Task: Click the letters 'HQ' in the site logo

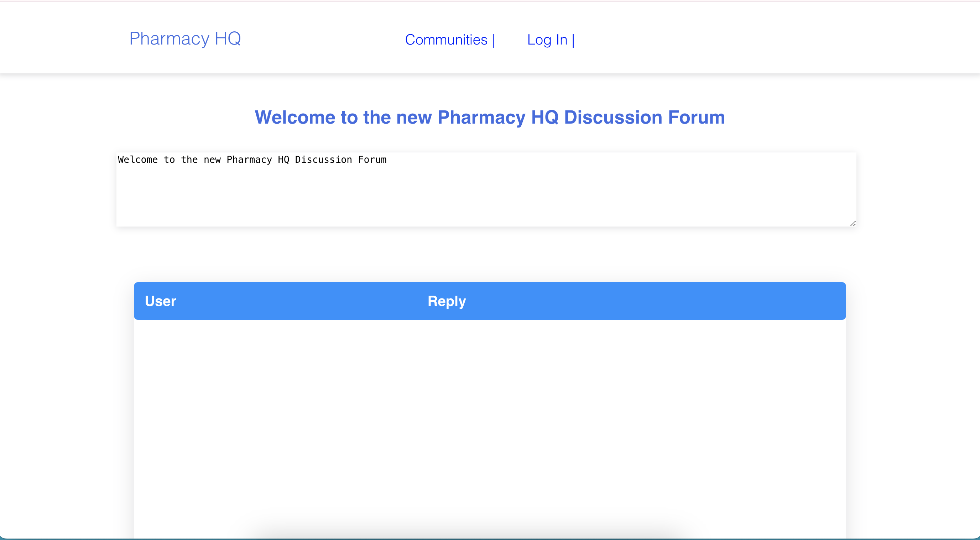Action: tap(228, 38)
